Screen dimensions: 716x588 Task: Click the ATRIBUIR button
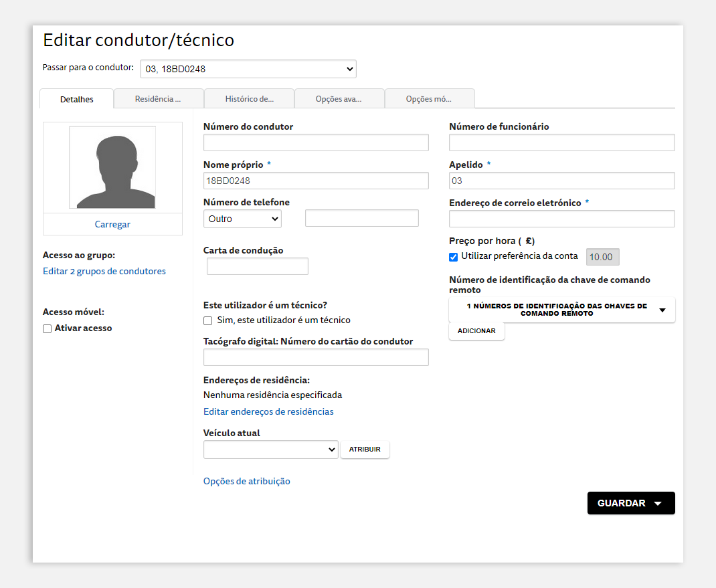click(x=365, y=450)
